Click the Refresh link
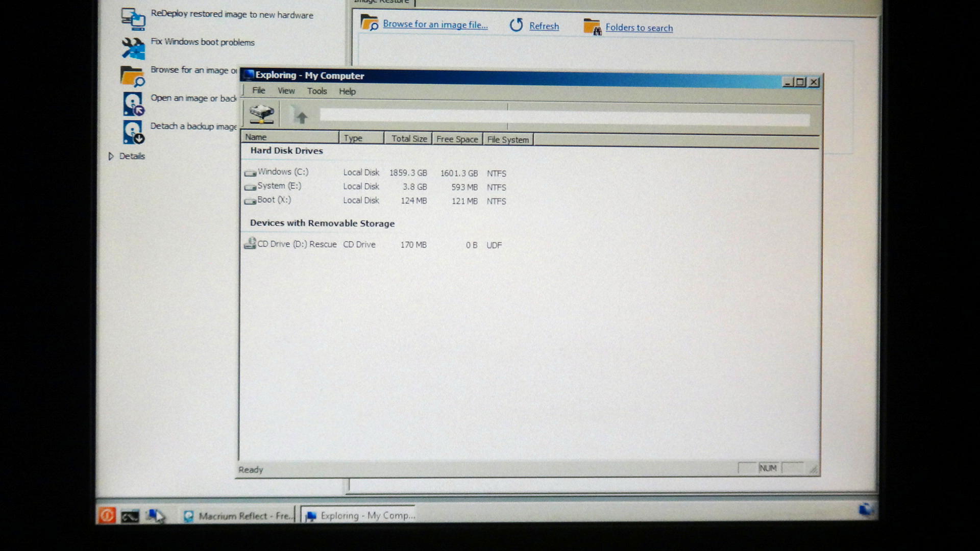The image size is (980, 551). [x=544, y=26]
